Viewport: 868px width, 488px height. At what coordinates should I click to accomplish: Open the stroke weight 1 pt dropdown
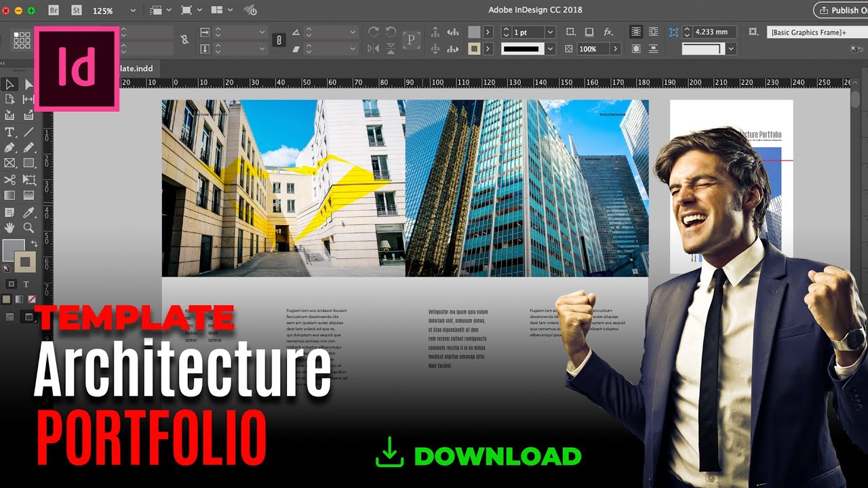(x=550, y=32)
